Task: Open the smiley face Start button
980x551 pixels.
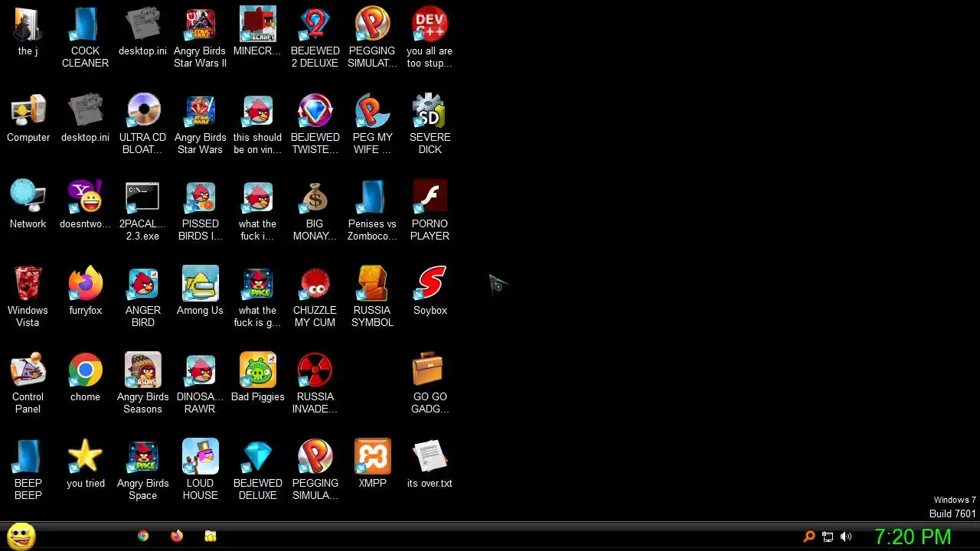Action: [x=21, y=536]
